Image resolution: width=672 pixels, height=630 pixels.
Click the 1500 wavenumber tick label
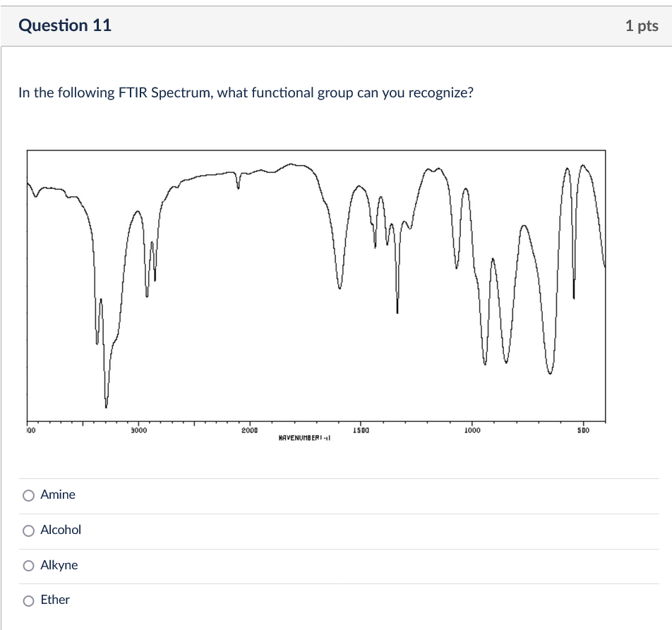(x=360, y=430)
